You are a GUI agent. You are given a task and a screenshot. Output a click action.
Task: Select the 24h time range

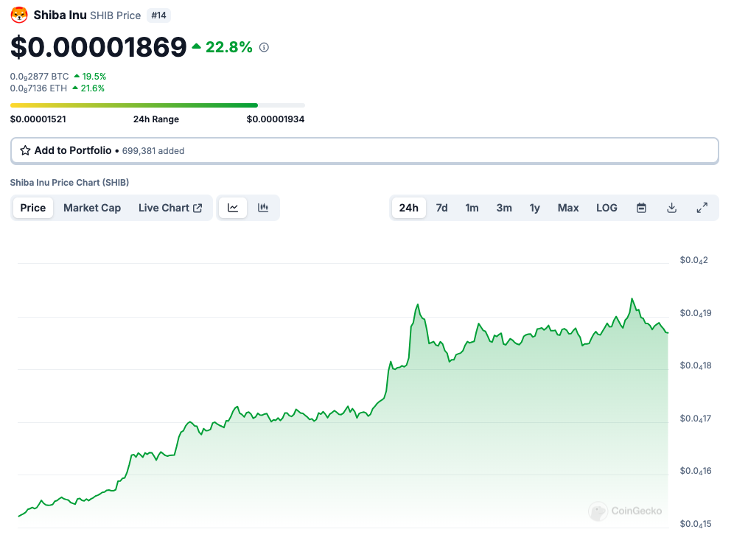[x=409, y=208]
